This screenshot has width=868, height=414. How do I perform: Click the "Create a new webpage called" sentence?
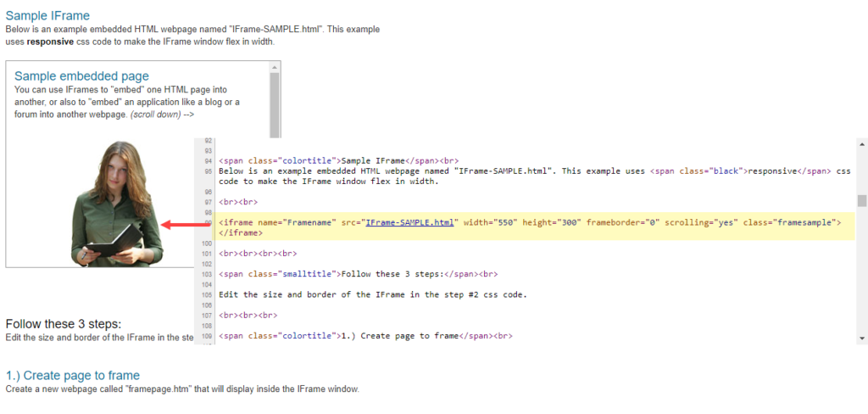point(183,389)
